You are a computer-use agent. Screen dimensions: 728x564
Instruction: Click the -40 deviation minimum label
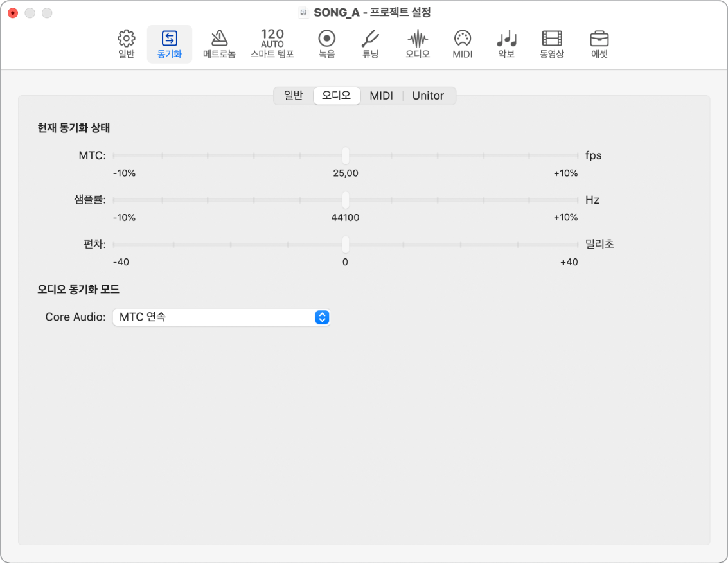(121, 262)
